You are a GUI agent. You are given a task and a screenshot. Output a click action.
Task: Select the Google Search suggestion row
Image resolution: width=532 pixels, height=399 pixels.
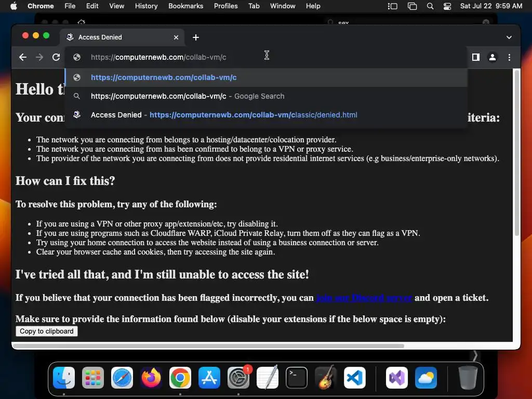click(266, 96)
